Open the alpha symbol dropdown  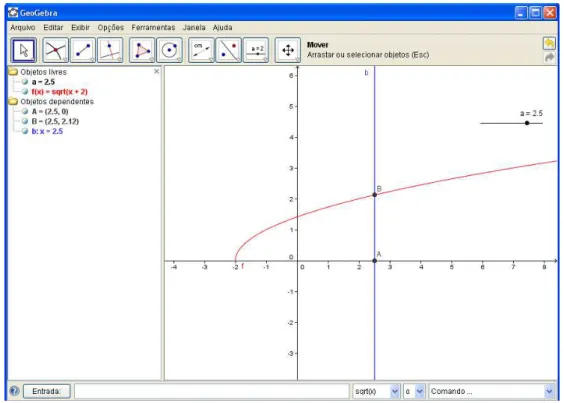(x=419, y=391)
